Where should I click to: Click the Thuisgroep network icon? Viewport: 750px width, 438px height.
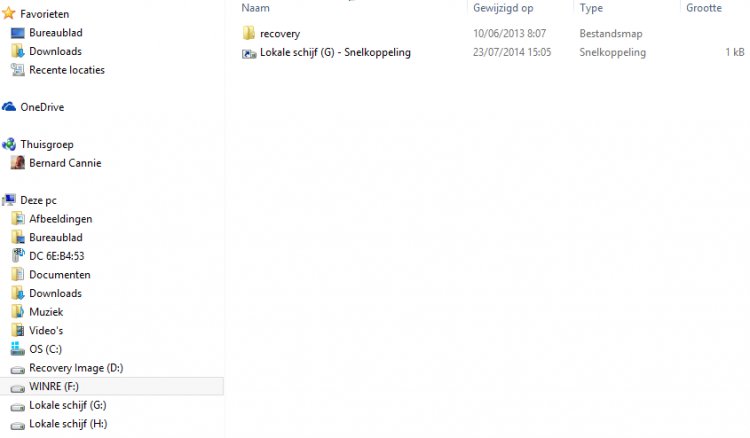click(x=9, y=144)
